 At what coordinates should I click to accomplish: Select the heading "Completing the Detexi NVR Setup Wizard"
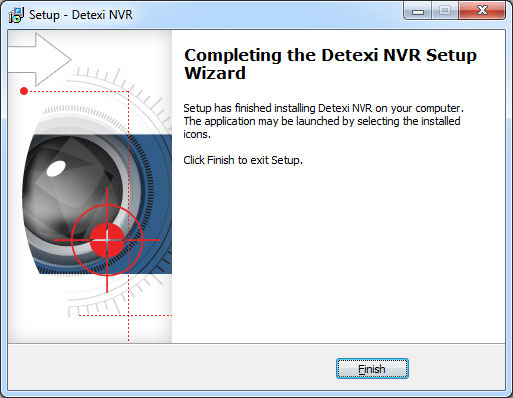point(330,64)
